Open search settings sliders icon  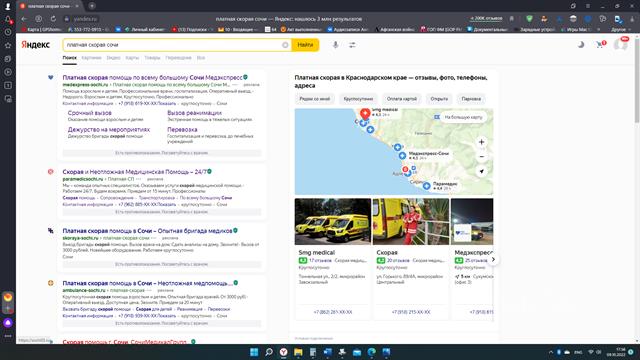[x=352, y=45]
